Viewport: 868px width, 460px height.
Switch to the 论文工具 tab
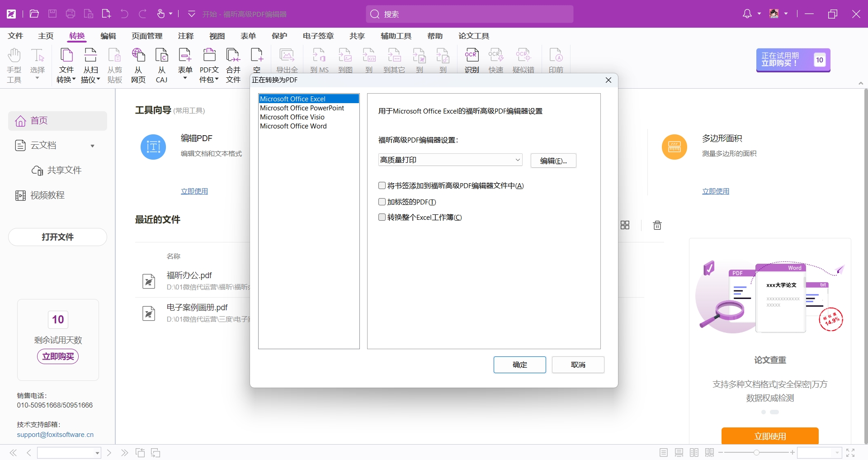pyautogui.click(x=473, y=36)
